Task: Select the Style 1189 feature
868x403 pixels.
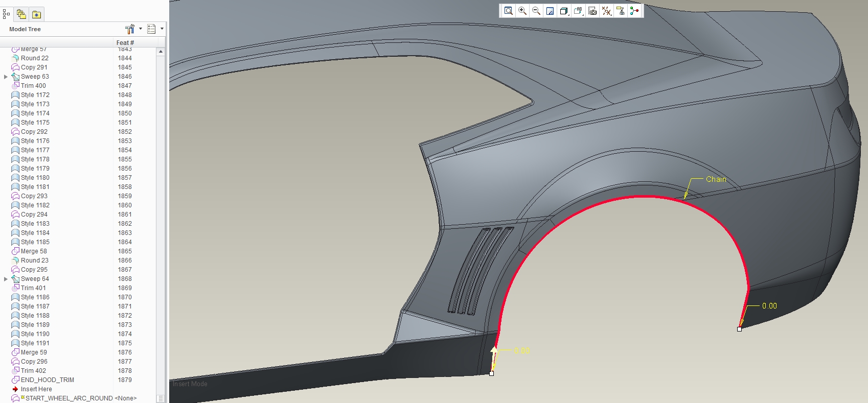Action: click(35, 325)
